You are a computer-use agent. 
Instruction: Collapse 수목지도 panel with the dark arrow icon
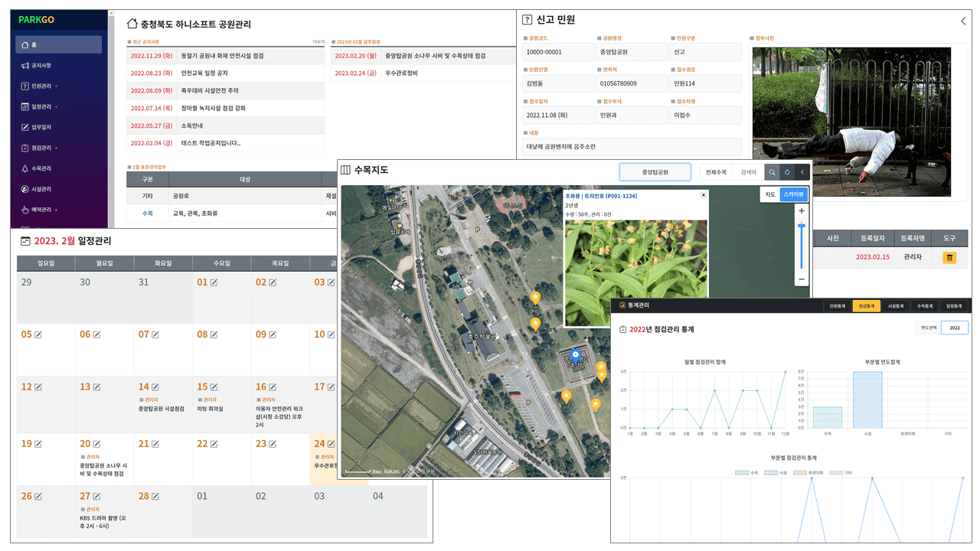coord(802,172)
